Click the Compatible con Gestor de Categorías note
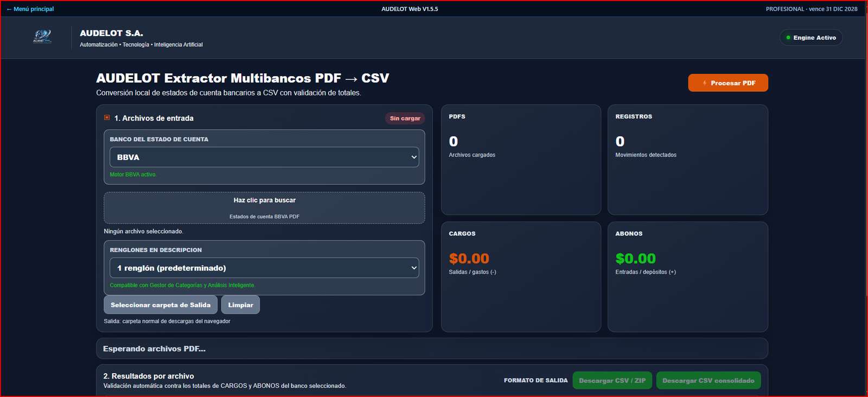868x397 pixels. 182,285
